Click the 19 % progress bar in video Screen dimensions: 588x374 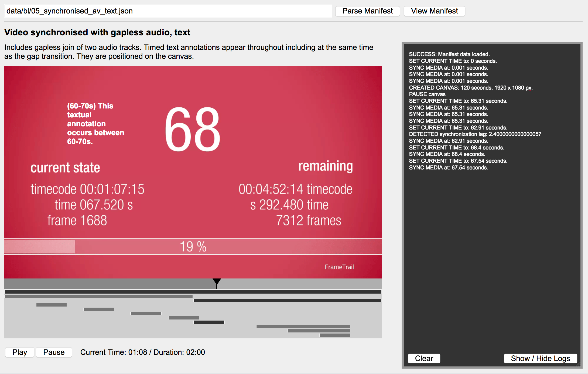pyautogui.click(x=193, y=247)
